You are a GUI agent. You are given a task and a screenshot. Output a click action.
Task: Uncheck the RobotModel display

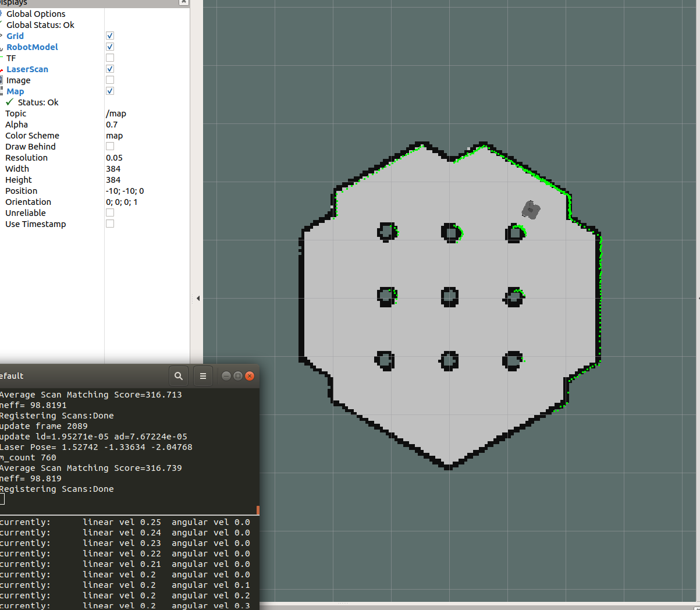pos(110,47)
